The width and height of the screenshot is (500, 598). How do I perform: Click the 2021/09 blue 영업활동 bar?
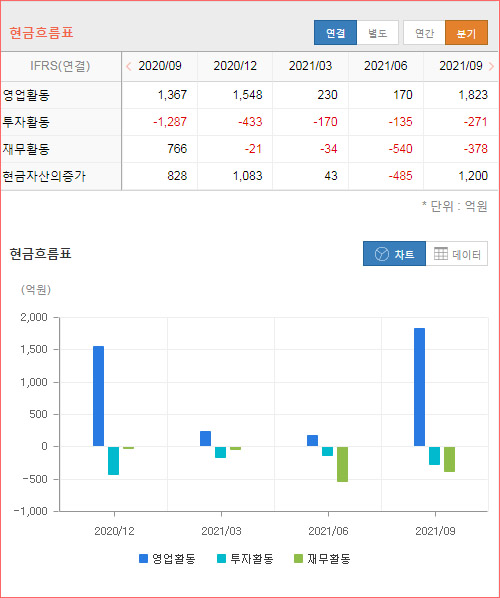pos(420,387)
